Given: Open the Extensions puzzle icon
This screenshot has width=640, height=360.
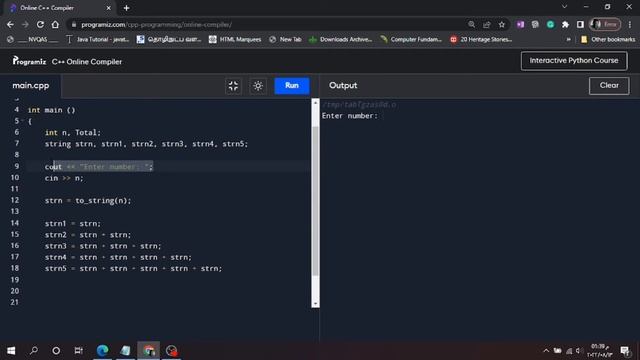Looking at the screenshot, I should pos(565,24).
